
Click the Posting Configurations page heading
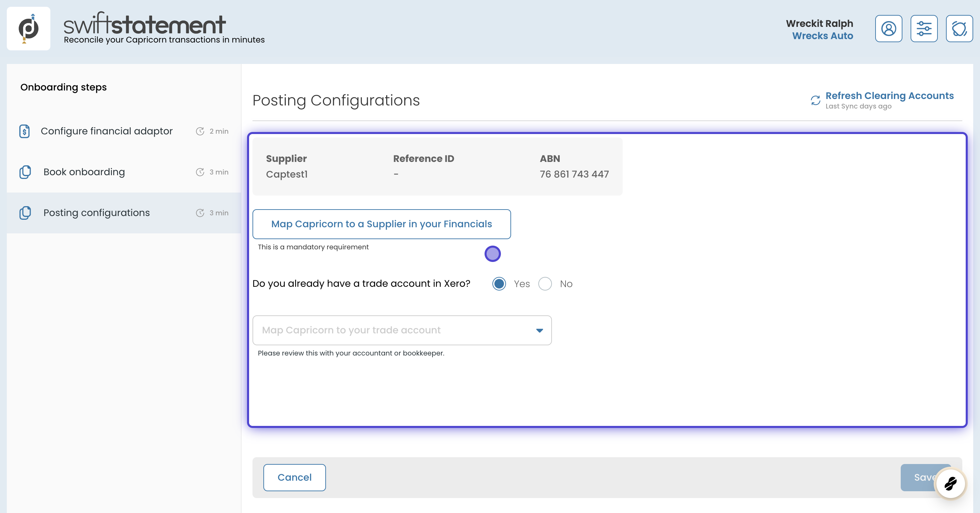point(336,100)
